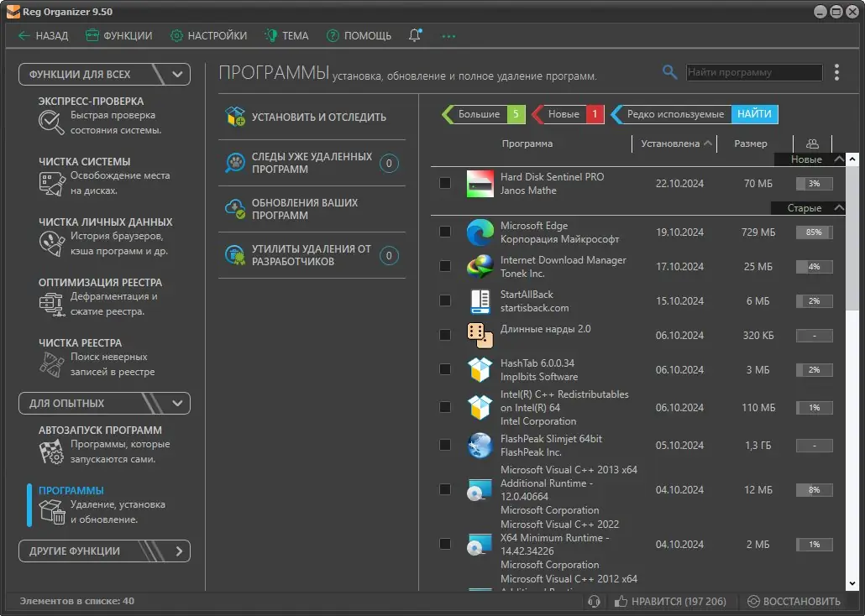
Task: Check the Microsoft Edge checkbox
Action: 444,232
